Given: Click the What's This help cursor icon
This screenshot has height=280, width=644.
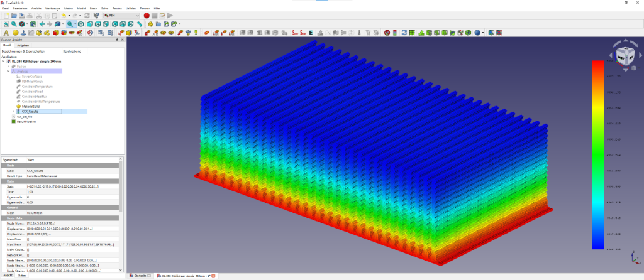Looking at the screenshot, I should 96,15.
